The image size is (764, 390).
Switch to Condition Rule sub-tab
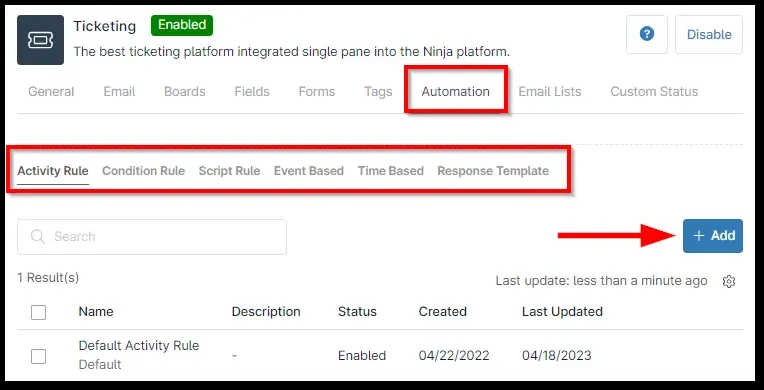pyautogui.click(x=143, y=171)
